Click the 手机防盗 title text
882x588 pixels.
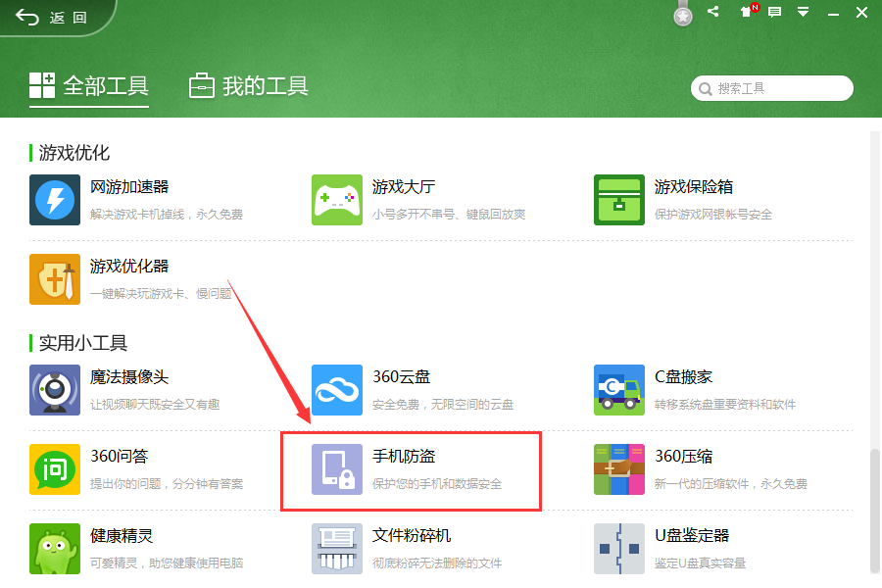404,457
